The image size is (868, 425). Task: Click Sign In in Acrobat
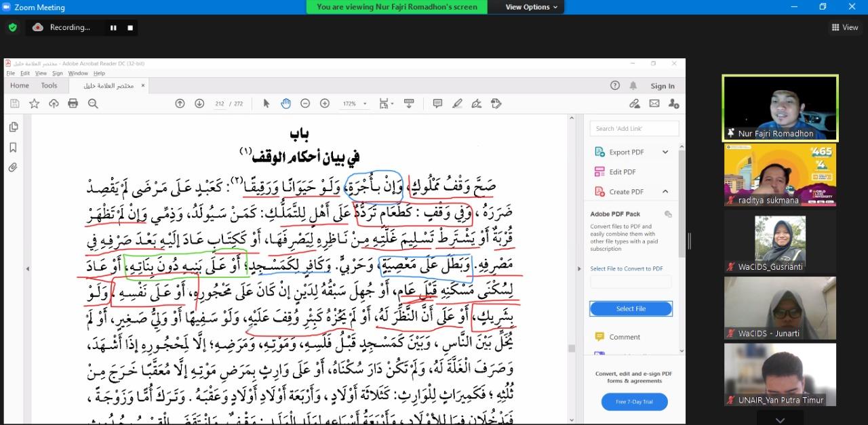tap(663, 86)
